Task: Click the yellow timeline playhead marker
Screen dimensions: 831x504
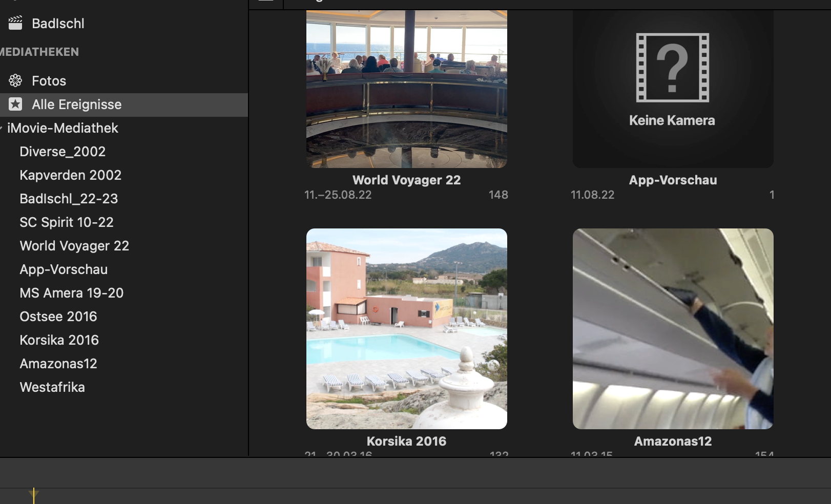Action: click(x=34, y=495)
